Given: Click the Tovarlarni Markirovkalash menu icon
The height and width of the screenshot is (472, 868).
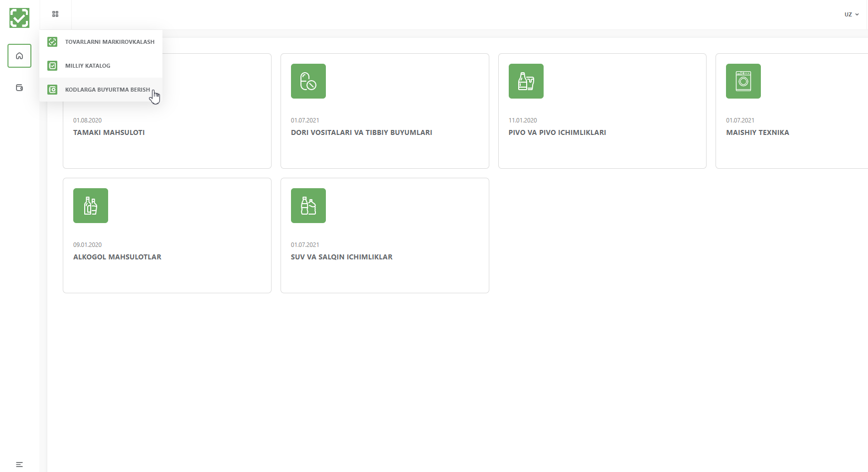Looking at the screenshot, I should (52, 42).
